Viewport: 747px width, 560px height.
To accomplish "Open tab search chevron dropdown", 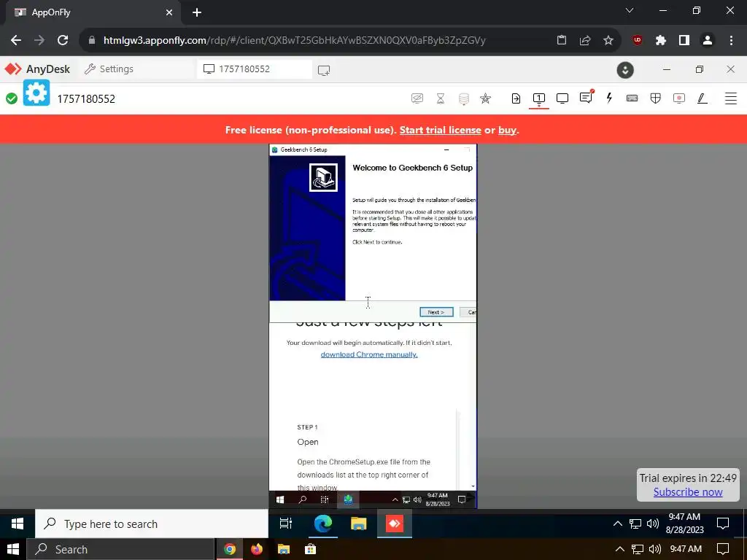I will [x=630, y=10].
